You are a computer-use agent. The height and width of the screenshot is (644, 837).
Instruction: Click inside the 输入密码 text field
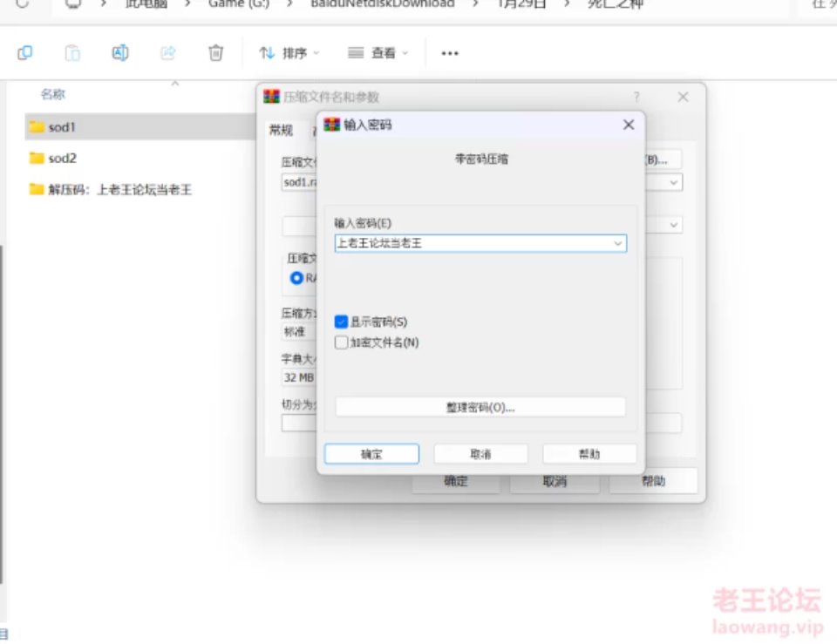click(x=471, y=244)
